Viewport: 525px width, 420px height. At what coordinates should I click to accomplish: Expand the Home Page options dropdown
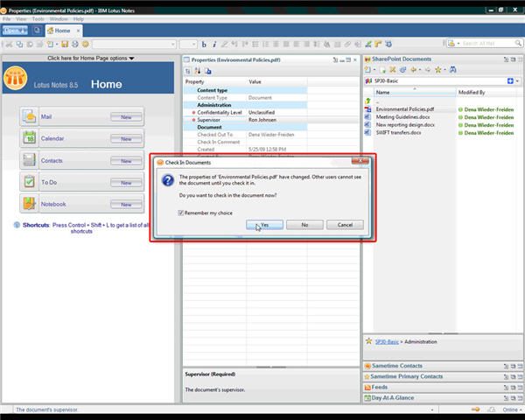tap(92, 59)
